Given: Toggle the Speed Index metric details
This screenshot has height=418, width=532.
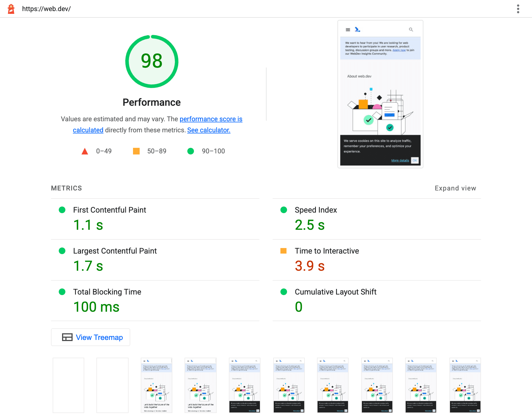Looking at the screenshot, I should 315,210.
